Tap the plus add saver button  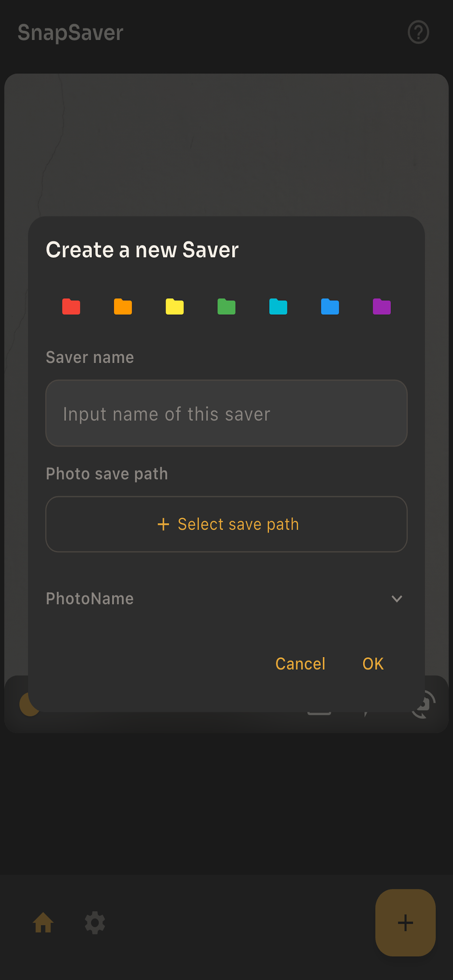click(x=406, y=922)
